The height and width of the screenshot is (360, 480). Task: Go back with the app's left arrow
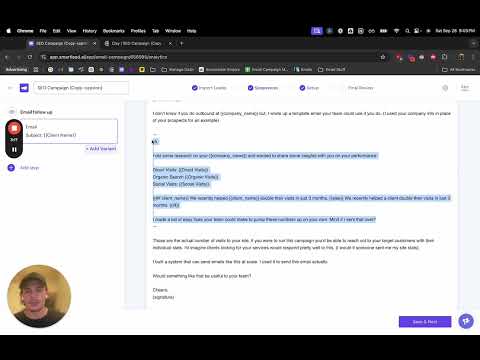pyautogui.click(x=10, y=88)
